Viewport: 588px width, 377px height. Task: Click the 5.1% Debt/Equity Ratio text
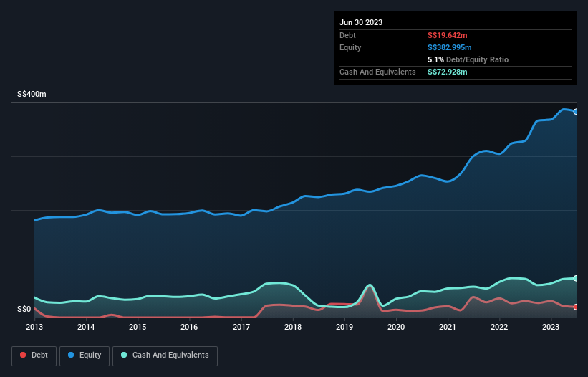468,59
